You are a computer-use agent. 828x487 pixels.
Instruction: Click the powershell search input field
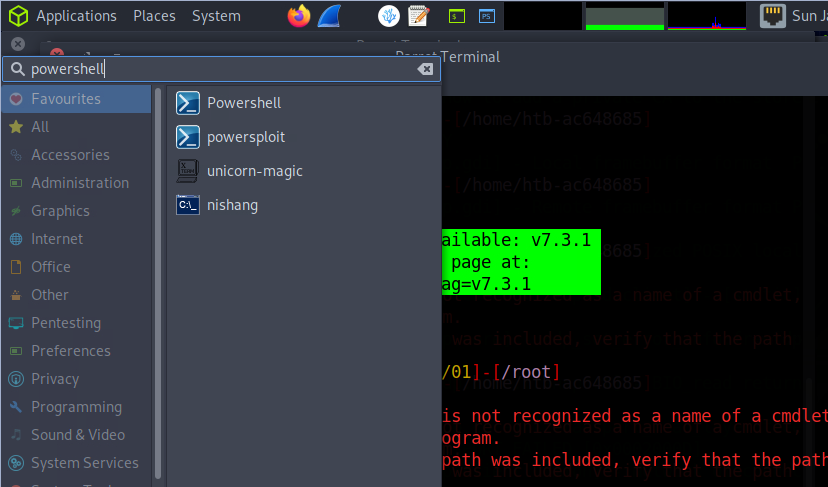click(222, 69)
